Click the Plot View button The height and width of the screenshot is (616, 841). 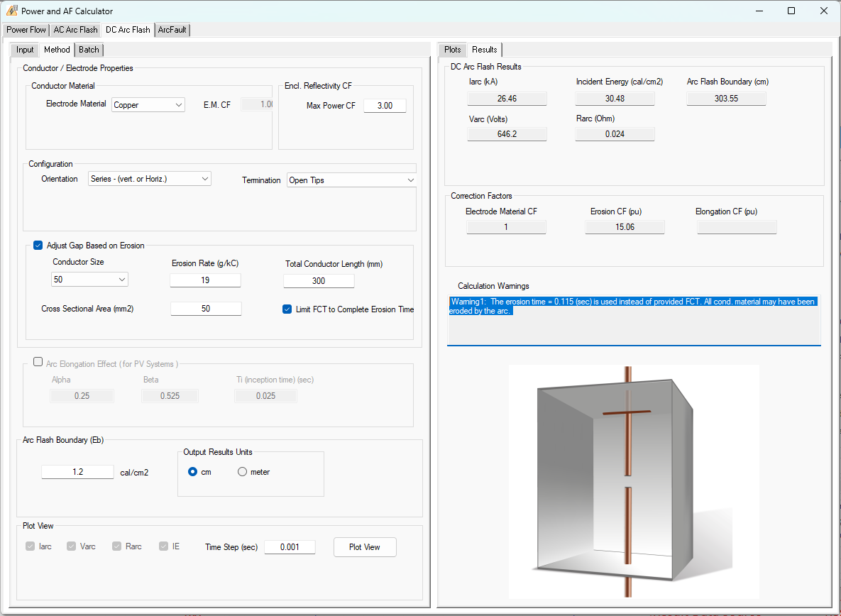pos(365,546)
